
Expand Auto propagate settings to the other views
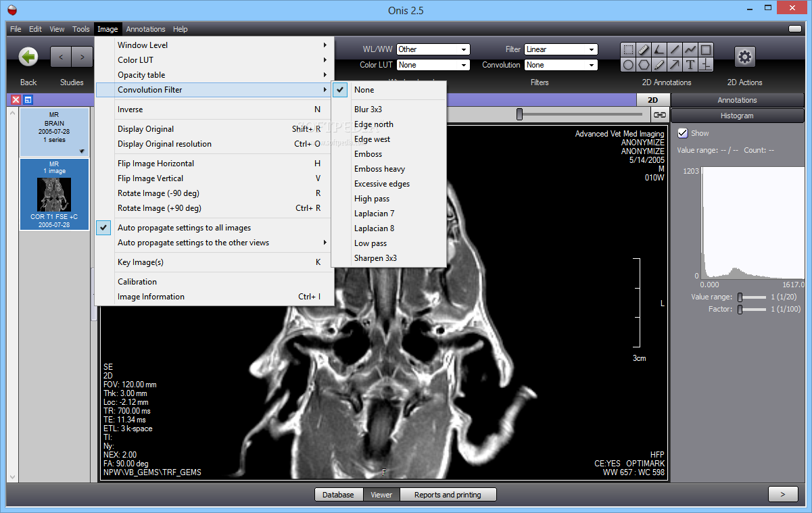point(214,243)
